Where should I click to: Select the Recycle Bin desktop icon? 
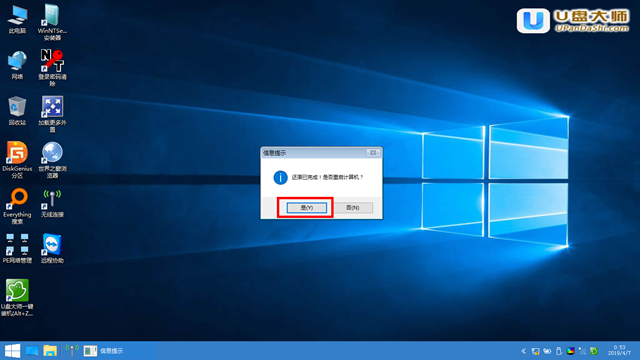pos(17,111)
